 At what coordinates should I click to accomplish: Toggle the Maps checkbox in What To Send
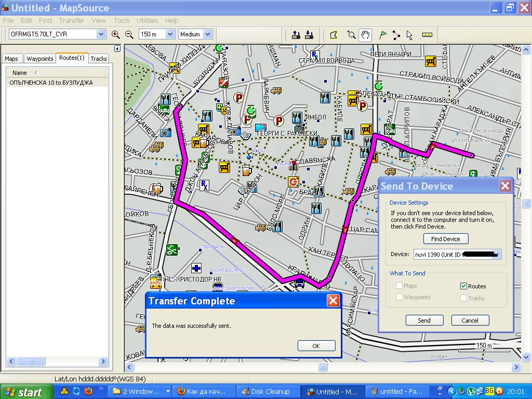399,286
